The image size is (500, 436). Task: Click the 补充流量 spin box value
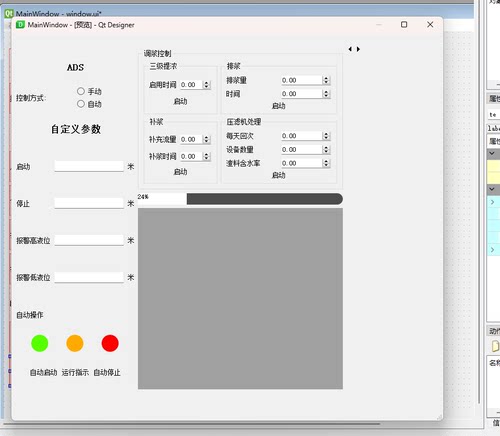[191, 139]
